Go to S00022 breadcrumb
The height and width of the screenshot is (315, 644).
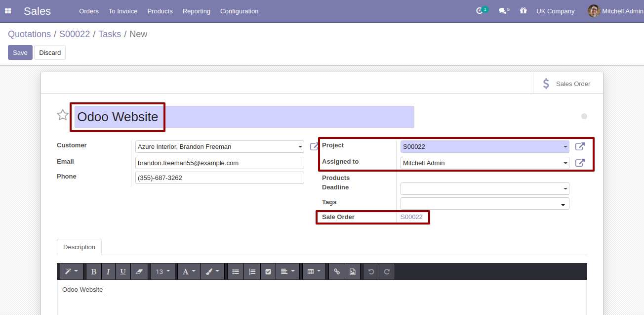tap(75, 34)
